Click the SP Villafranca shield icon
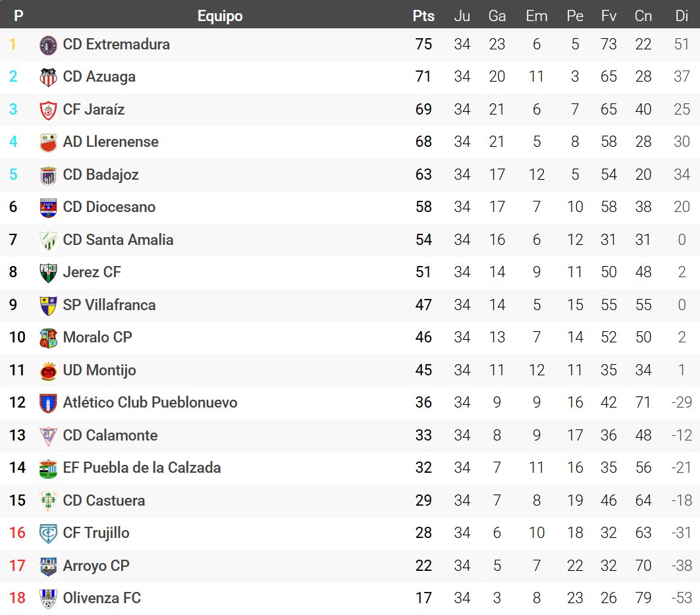This screenshot has width=700, height=615. click(49, 306)
